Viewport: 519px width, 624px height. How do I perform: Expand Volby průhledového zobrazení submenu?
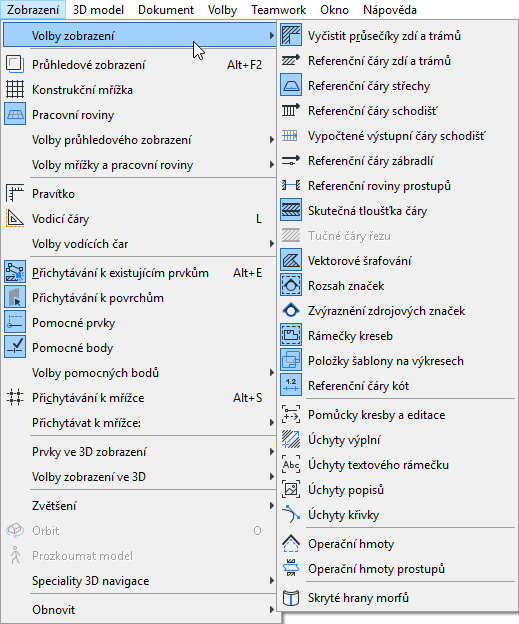click(140, 140)
